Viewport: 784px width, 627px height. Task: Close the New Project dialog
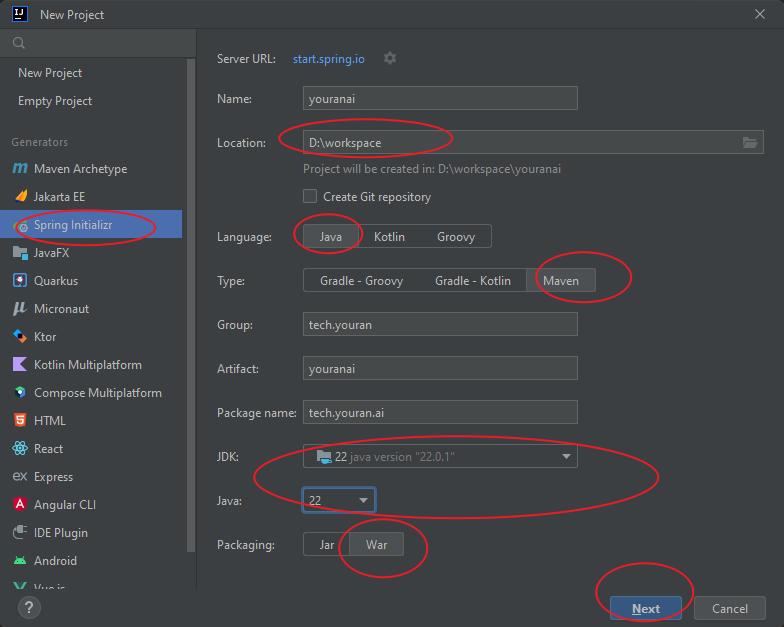tap(760, 14)
